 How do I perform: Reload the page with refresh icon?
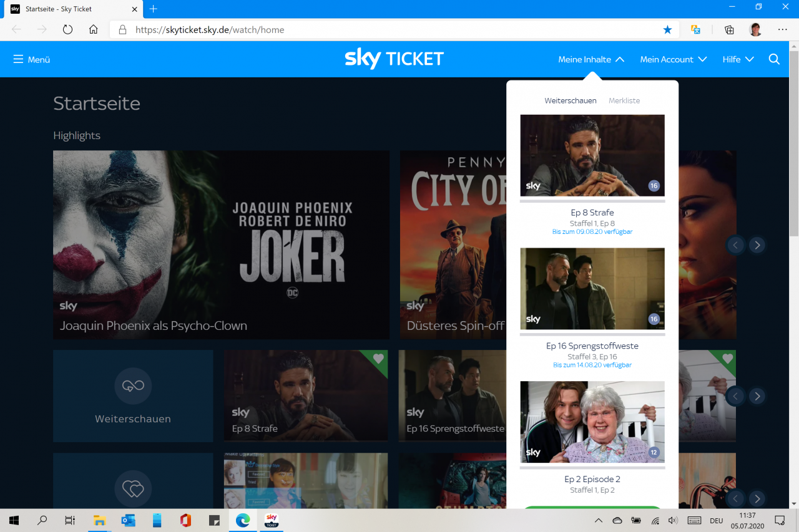click(67, 29)
